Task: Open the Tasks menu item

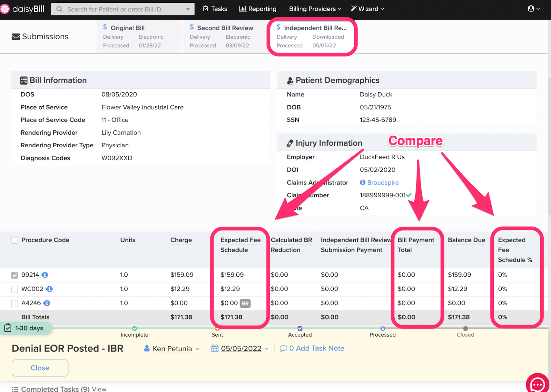Action: [215, 9]
